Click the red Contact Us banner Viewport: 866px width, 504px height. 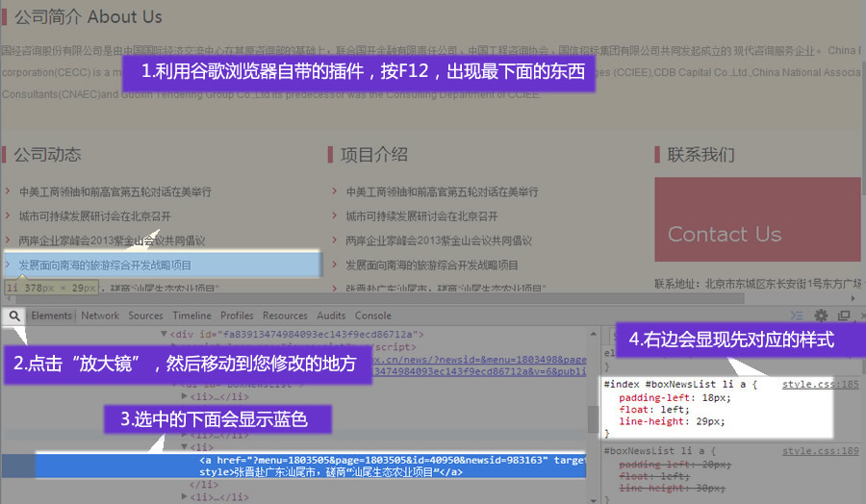click(757, 219)
